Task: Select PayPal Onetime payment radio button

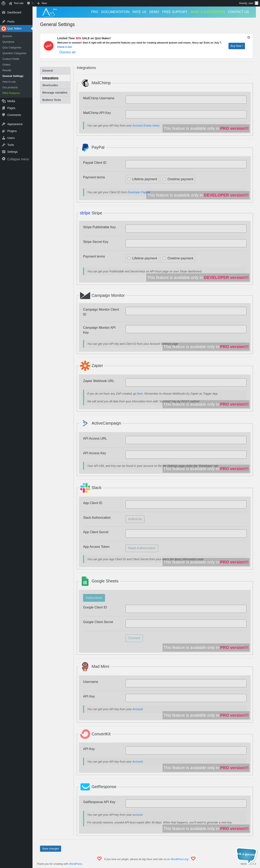Action: 164,179
